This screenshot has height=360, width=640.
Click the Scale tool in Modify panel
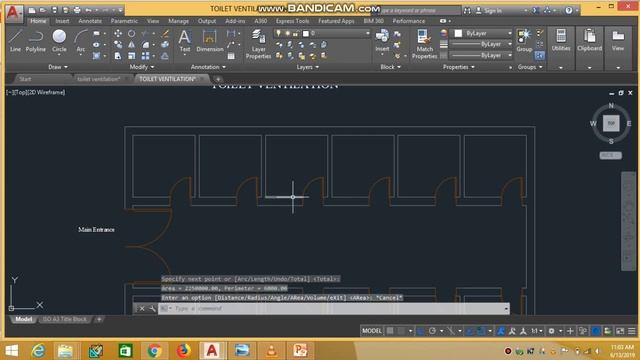[131, 56]
